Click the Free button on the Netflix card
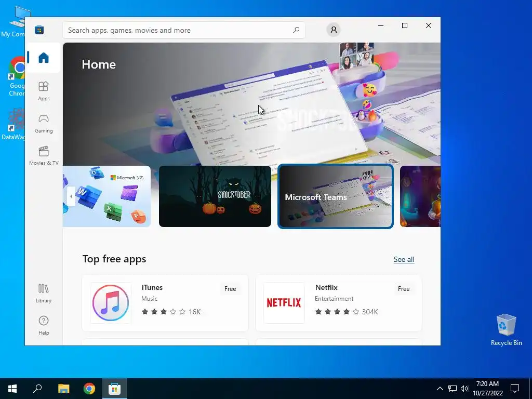Image resolution: width=532 pixels, height=399 pixels. click(x=403, y=289)
